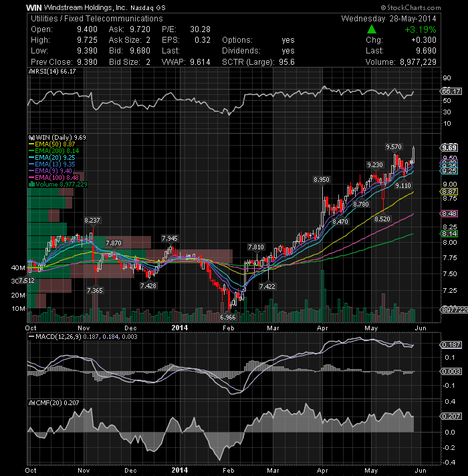Click the EMA(13) 9.35 legend entry
Image resolution: width=468 pixels, height=476 pixels.
tap(52, 164)
